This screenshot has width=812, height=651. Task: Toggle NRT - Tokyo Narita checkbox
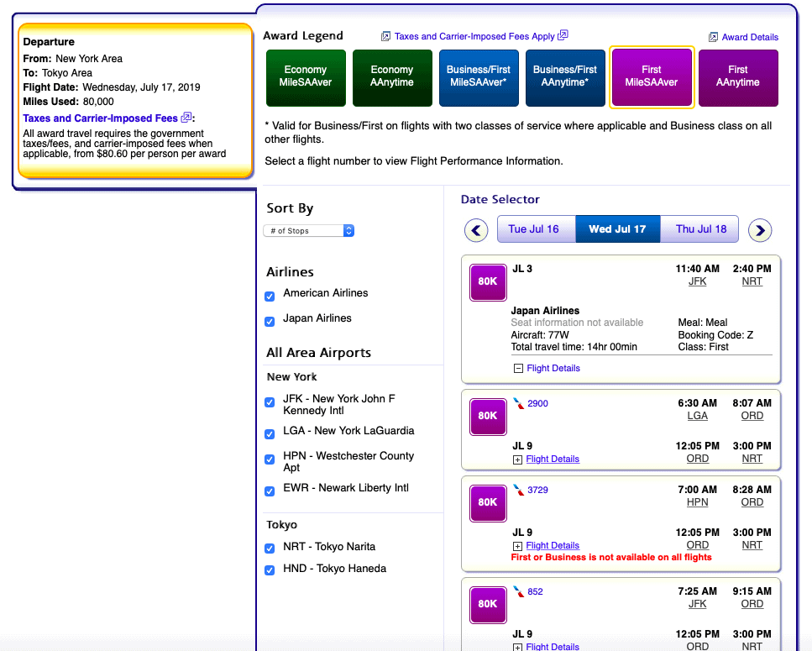tap(270, 549)
